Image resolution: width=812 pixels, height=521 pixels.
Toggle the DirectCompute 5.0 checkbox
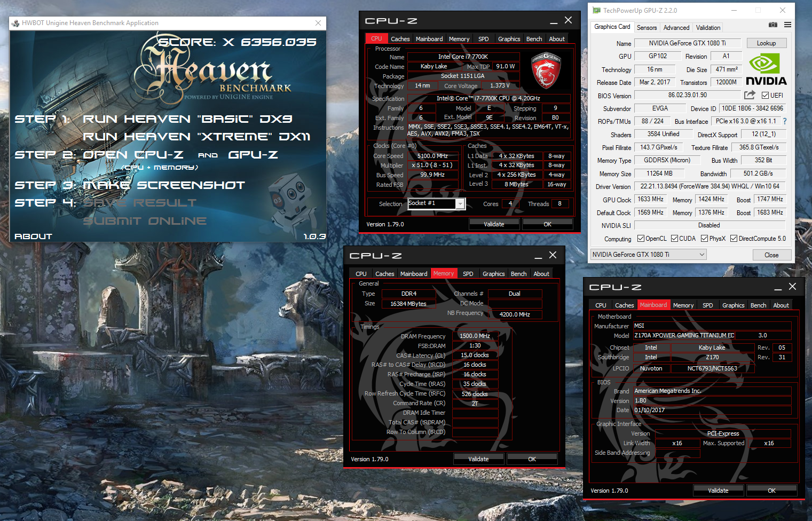734,239
